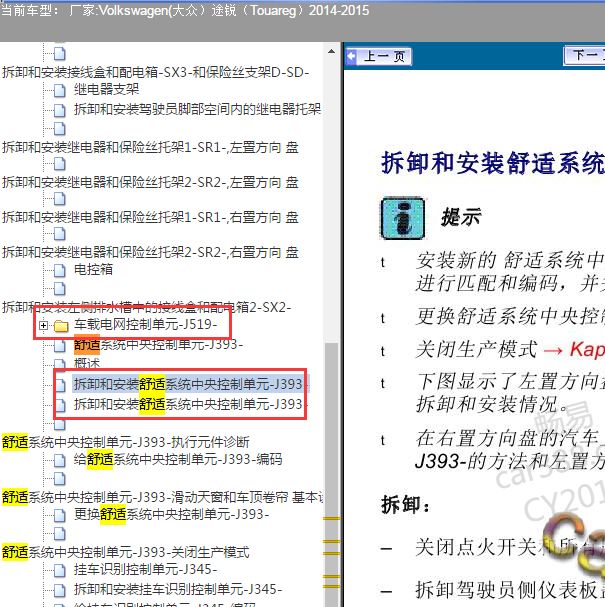This screenshot has height=607, width=605.
Task: Open 舒适系统中央控制单元-J393-执行元件诊断
Action: 126,442
